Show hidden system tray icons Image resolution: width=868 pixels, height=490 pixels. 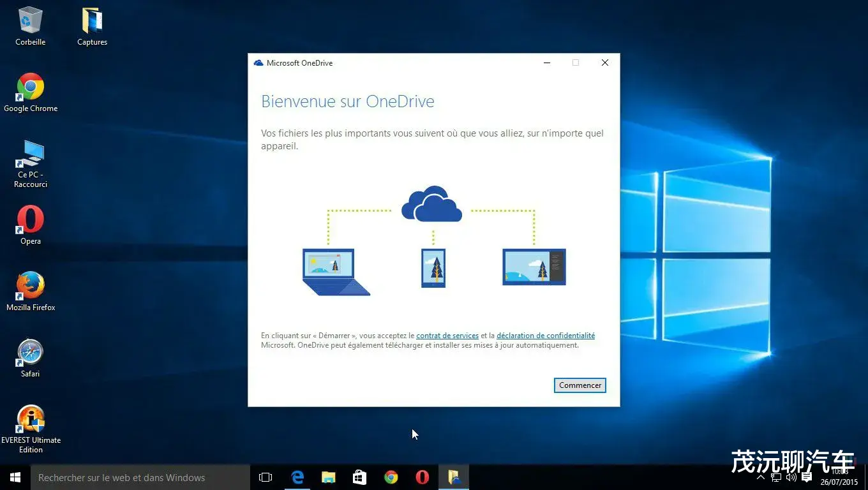tap(761, 477)
